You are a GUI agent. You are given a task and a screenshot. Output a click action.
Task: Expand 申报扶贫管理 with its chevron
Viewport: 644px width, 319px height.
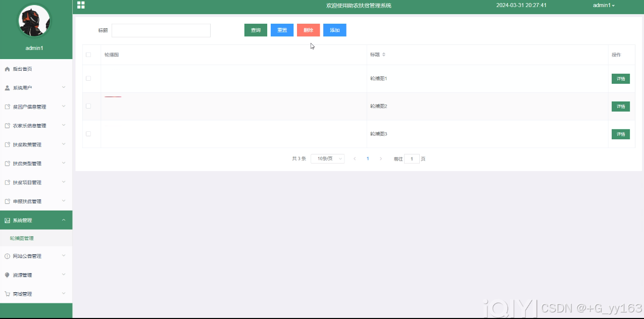64,201
